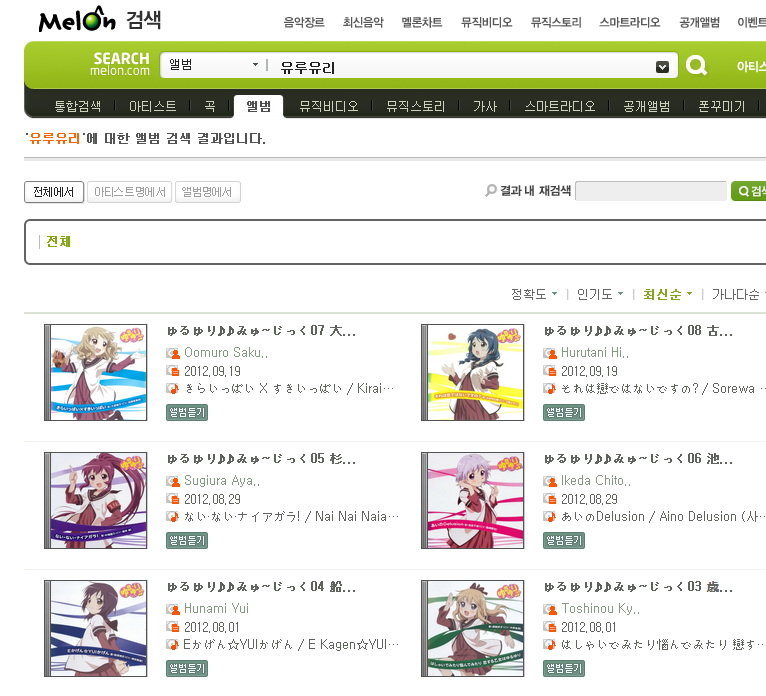766x696 pixels.
Task: Click release date icon next to 2012.09.19 for Hurutani
Action: (550, 371)
